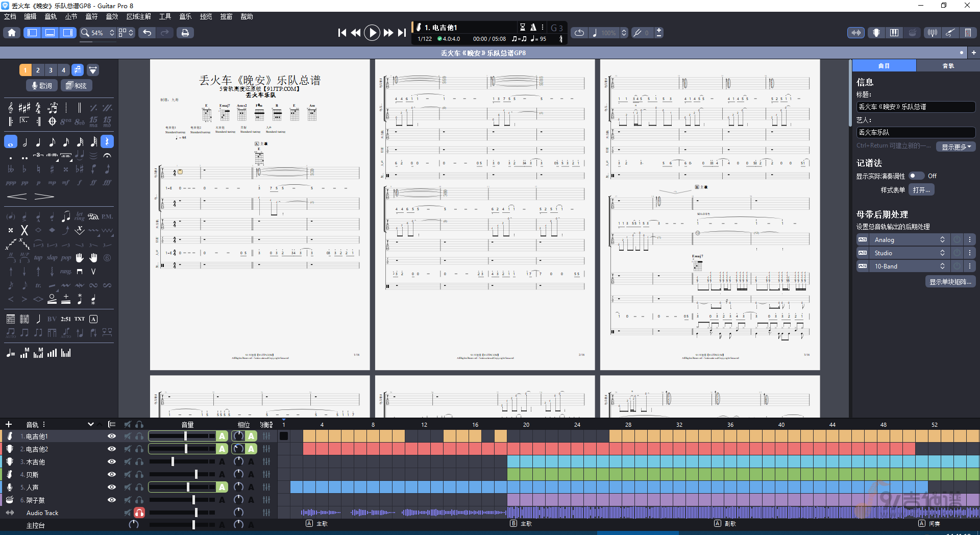
Task: Select voice 2 in the palette
Action: (38, 70)
